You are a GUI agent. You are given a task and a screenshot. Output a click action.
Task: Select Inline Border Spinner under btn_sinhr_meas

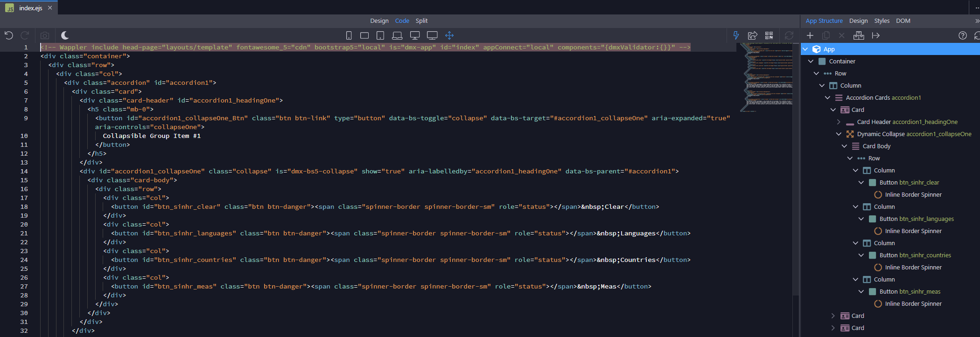[913, 304]
